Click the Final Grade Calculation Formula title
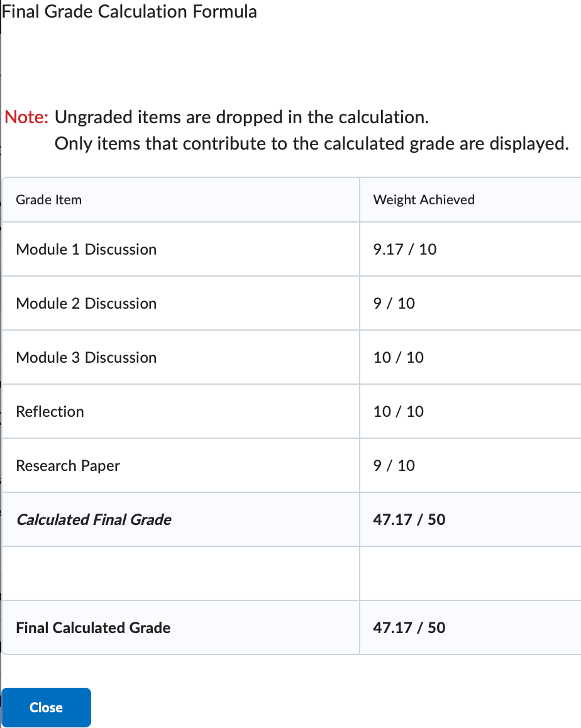Viewport: 581px width, 728px height. pos(130,11)
